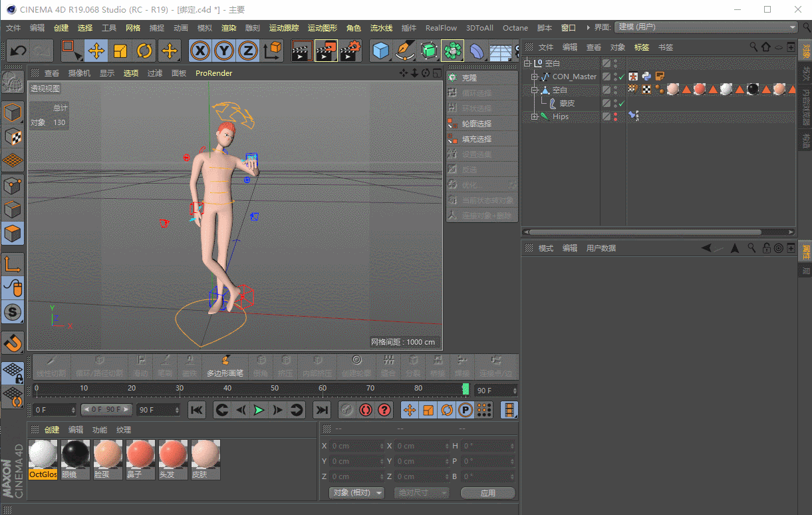
Task: Toggle Y axis lock
Action: click(x=224, y=51)
